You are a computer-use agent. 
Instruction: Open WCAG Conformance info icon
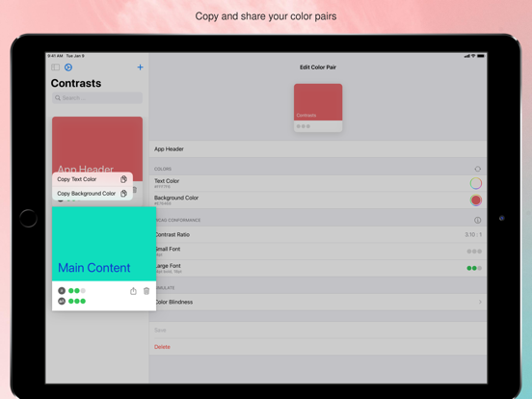pyautogui.click(x=478, y=220)
